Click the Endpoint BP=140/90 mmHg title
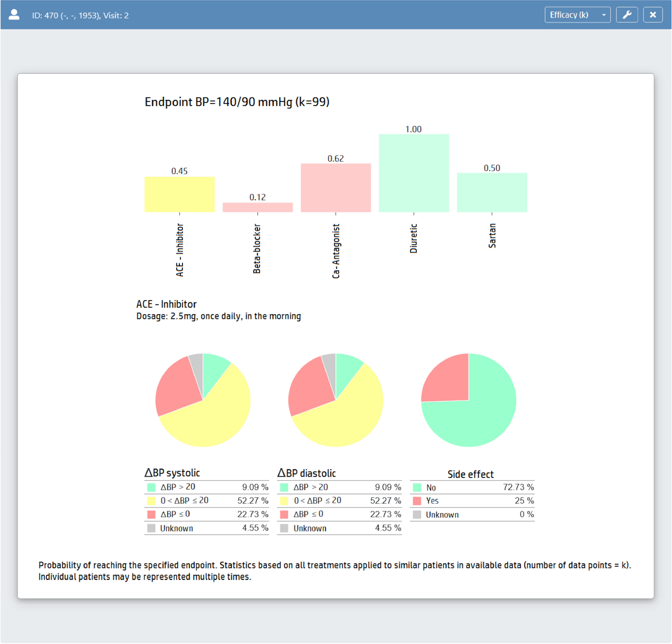Image resolution: width=672 pixels, height=644 pixels. 237,102
